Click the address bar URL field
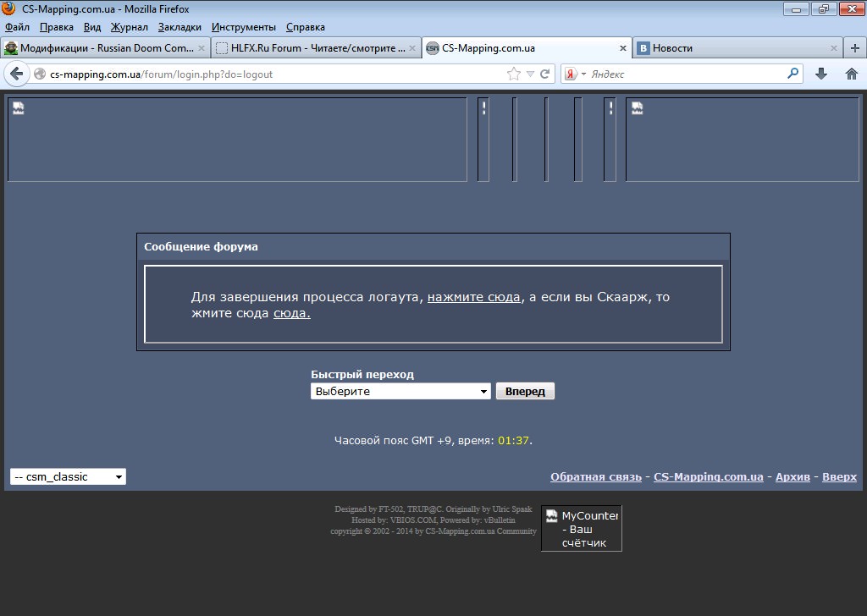The width and height of the screenshot is (867, 616). coord(271,74)
